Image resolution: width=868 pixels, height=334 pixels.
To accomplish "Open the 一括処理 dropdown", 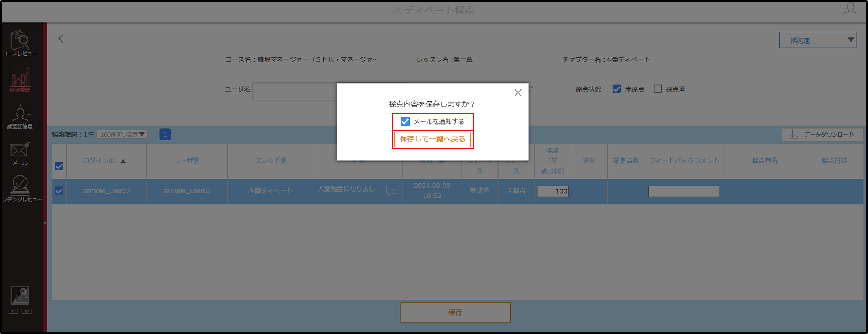I will (x=817, y=40).
